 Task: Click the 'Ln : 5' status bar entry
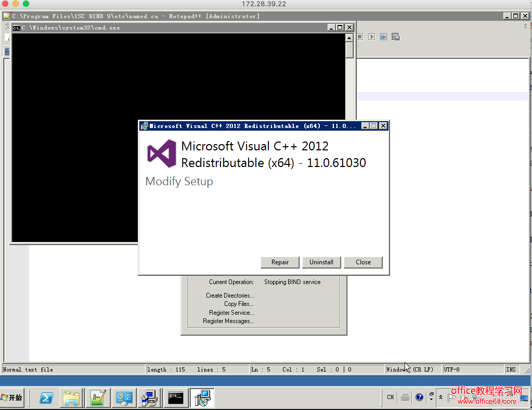coord(261,369)
